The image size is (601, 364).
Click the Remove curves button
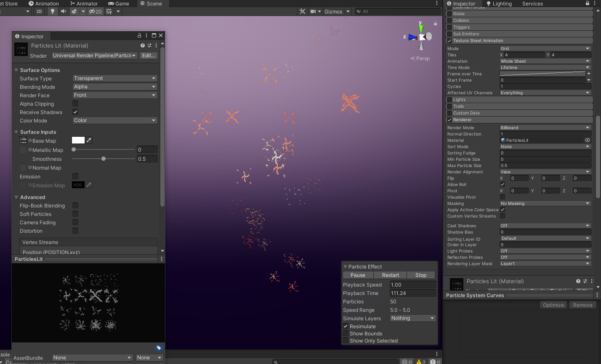pos(583,305)
